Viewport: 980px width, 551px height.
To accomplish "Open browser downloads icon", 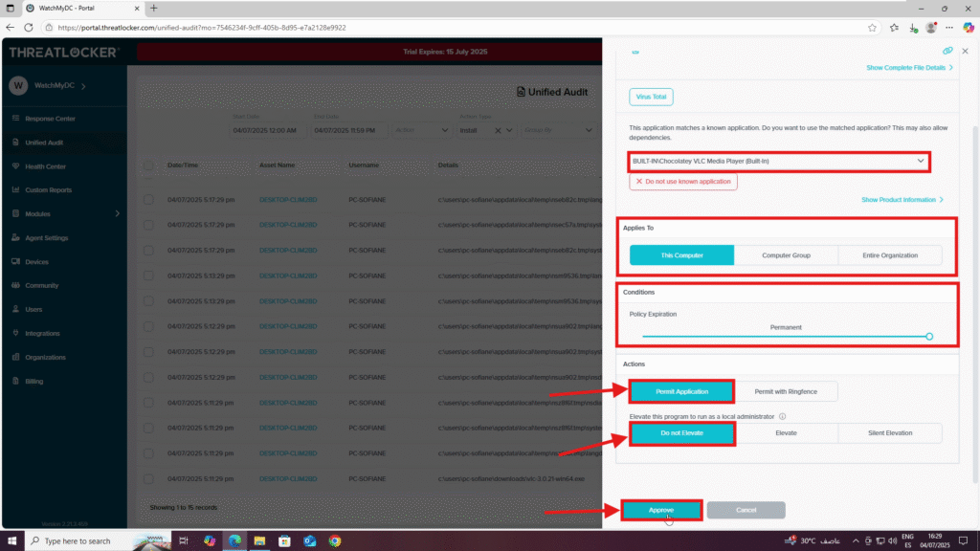I will pyautogui.click(x=913, y=28).
